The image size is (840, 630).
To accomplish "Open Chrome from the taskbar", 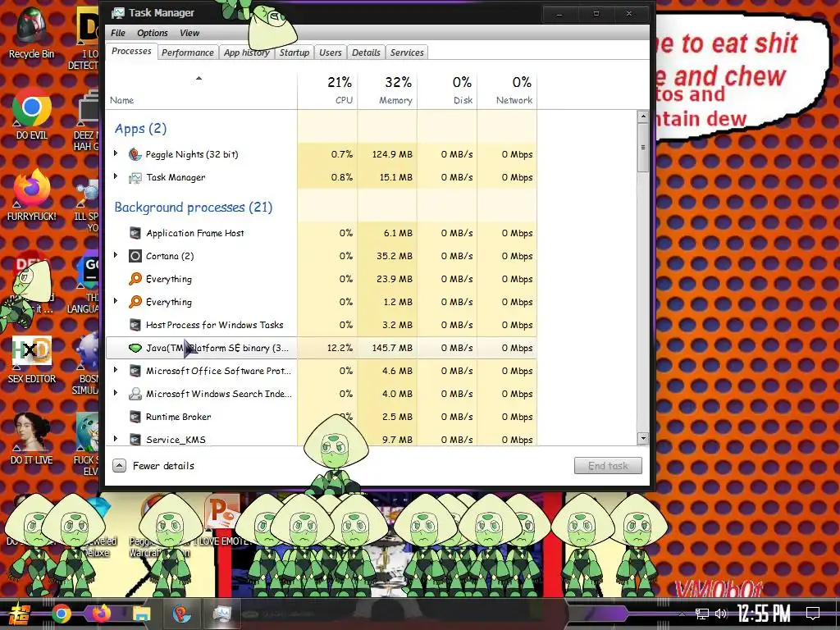I will point(62,614).
